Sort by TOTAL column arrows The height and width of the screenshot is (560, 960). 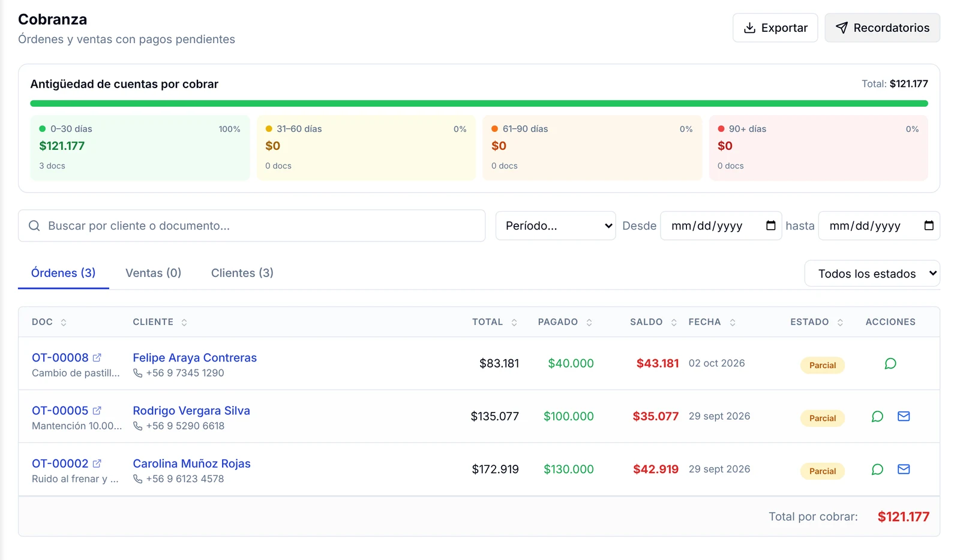tap(514, 323)
